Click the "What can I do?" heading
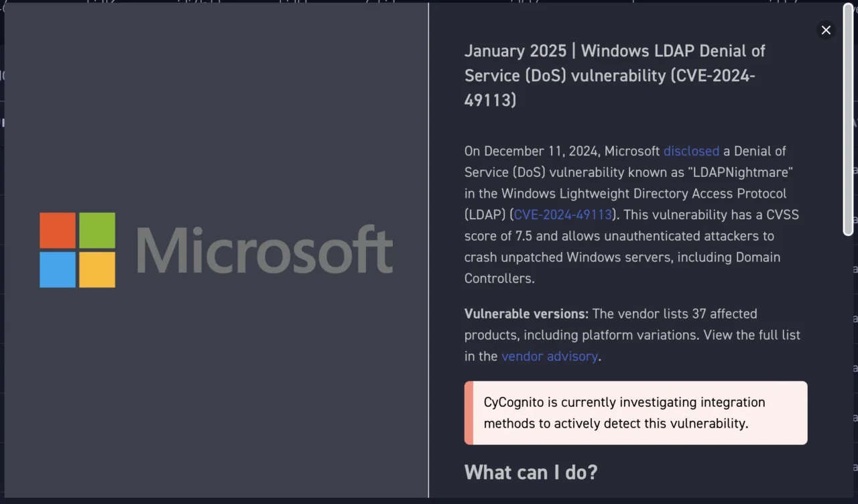 531,472
